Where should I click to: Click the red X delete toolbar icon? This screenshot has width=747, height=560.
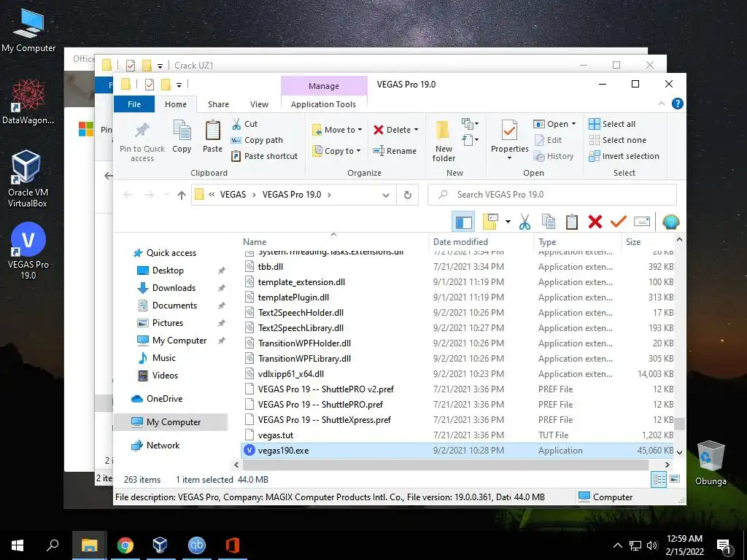click(x=595, y=222)
